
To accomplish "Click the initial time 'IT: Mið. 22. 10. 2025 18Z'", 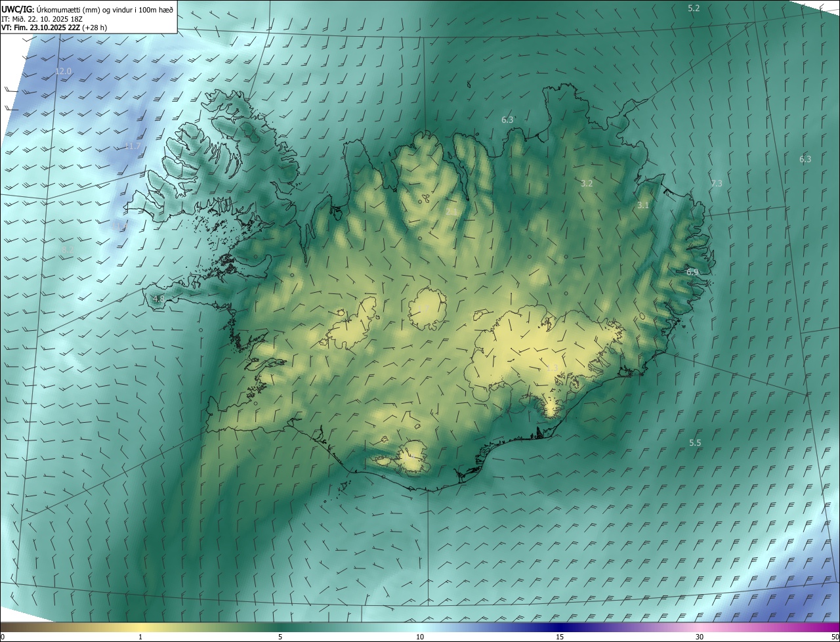I will (x=42, y=19).
